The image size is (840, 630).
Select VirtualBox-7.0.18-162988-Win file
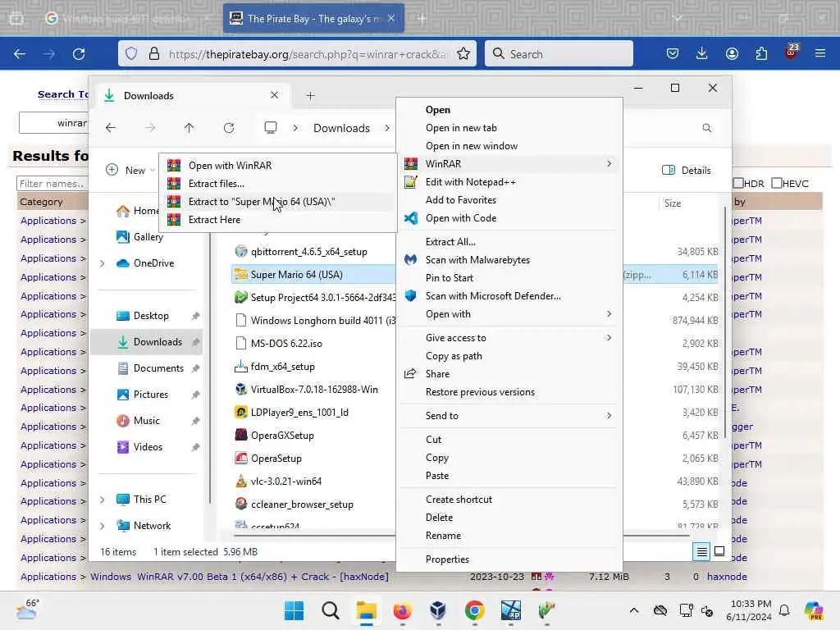tap(314, 390)
